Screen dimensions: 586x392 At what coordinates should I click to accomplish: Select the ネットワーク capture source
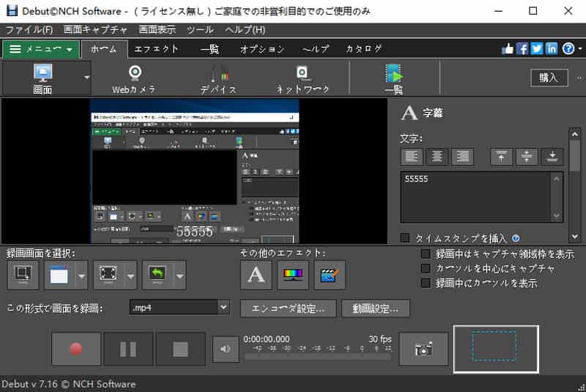tap(303, 78)
